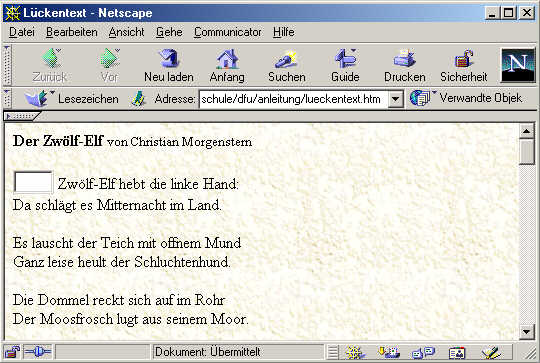540x363 pixels.
Task: Open Composer pencil icon in status bar
Action: (x=491, y=352)
